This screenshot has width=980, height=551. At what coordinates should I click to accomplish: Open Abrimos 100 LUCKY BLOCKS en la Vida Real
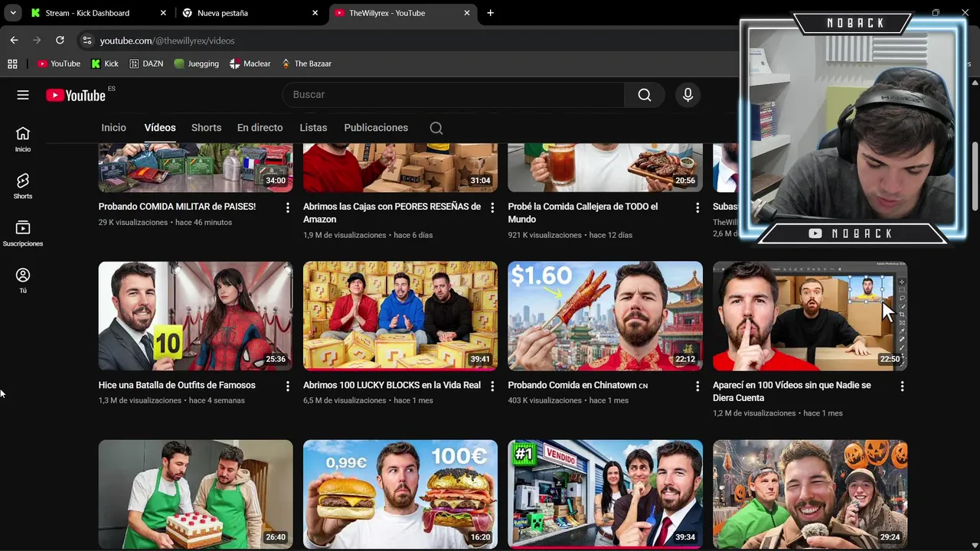[392, 385]
